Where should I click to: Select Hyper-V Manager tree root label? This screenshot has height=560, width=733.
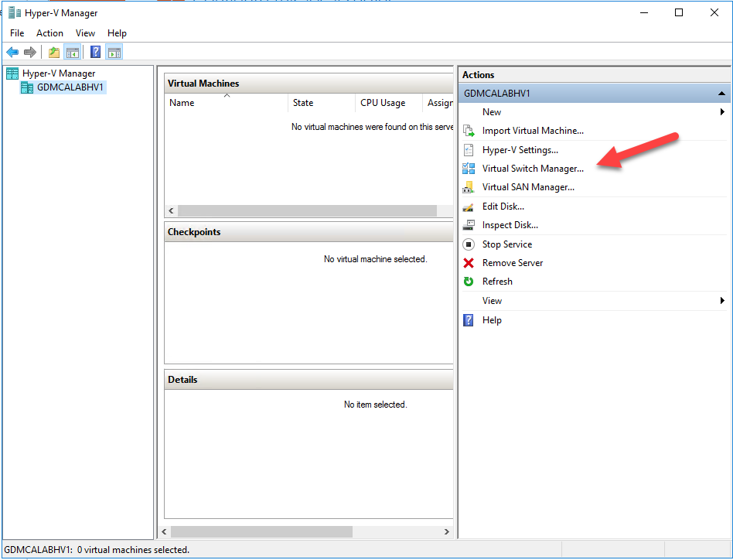click(x=59, y=73)
